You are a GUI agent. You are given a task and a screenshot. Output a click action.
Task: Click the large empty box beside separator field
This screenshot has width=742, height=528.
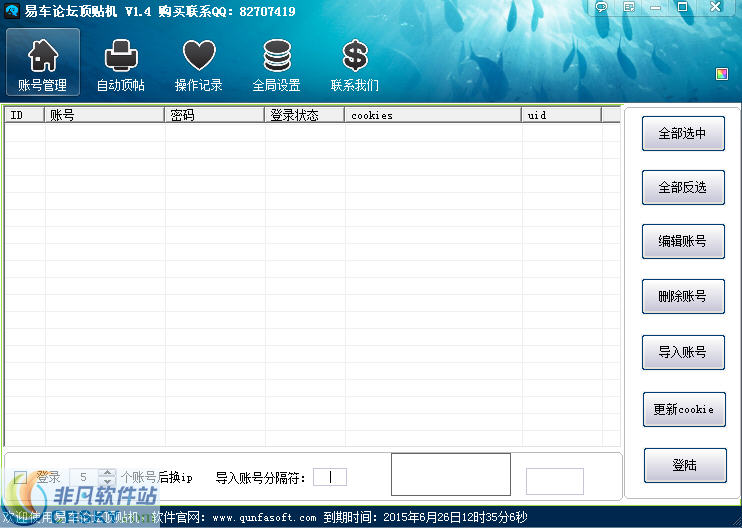(x=451, y=475)
